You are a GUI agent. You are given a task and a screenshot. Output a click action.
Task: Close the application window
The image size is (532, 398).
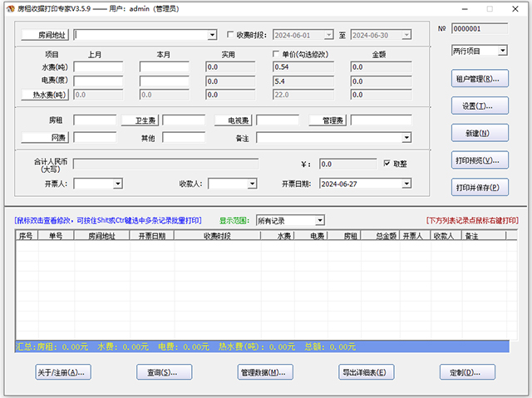(x=515, y=9)
